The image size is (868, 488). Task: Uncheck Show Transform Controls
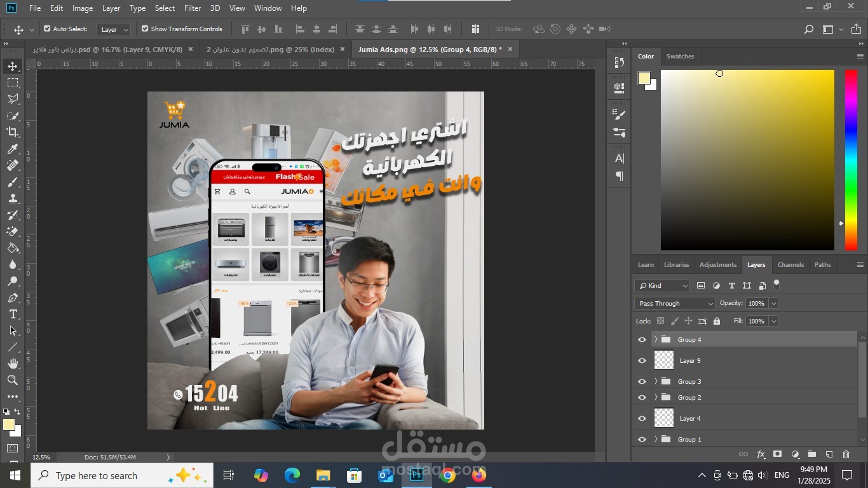tap(145, 29)
